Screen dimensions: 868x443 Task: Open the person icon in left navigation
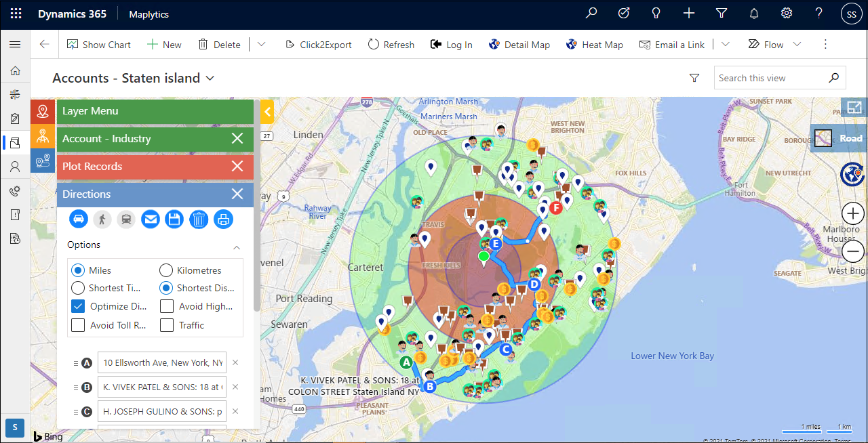(x=15, y=166)
